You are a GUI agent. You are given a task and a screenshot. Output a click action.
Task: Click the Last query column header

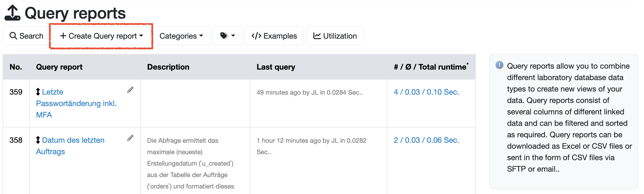(276, 67)
